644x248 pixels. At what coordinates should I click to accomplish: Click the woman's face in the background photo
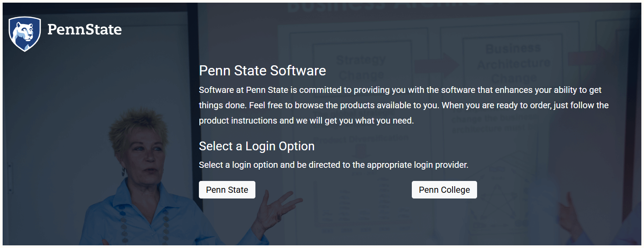[x=142, y=153]
